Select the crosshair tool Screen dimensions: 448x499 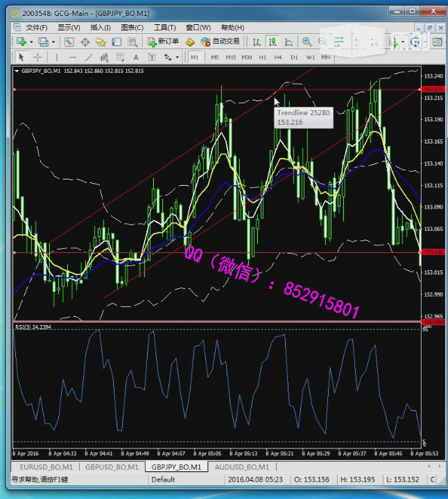(37, 57)
